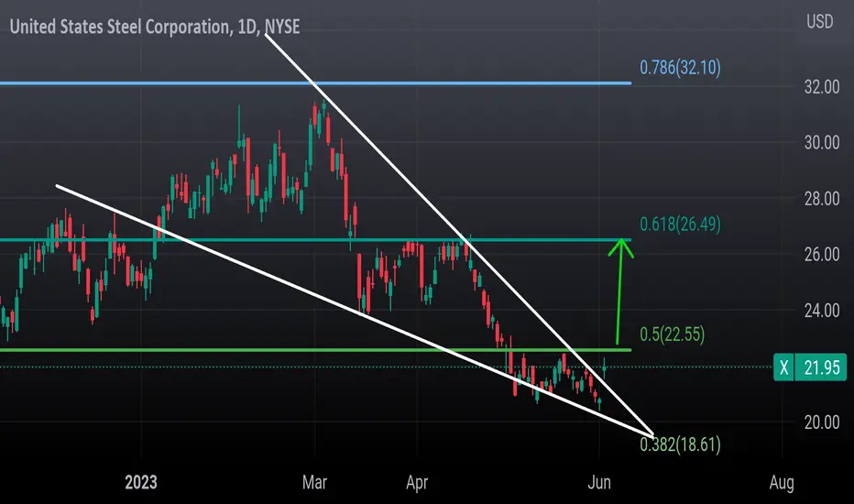
Task: Click the 2023 time axis label
Action: point(141,482)
